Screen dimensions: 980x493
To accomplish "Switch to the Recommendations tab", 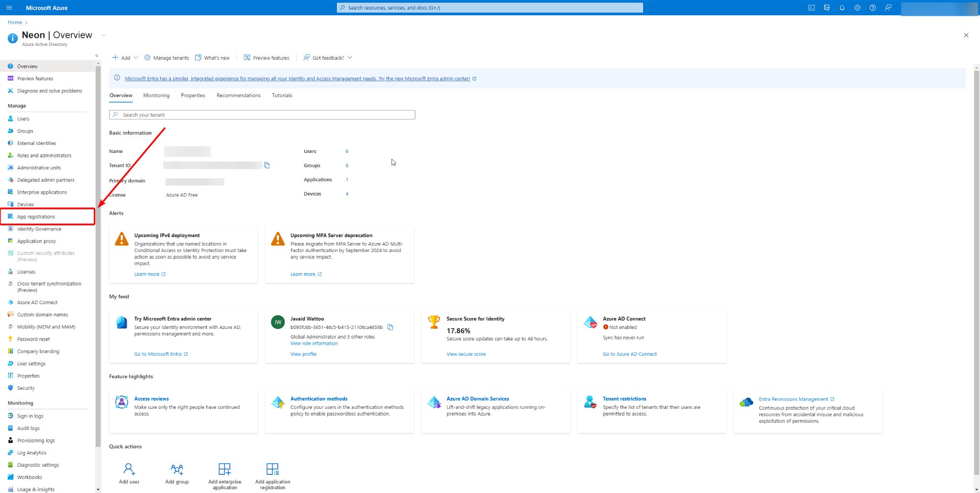I will click(x=238, y=96).
